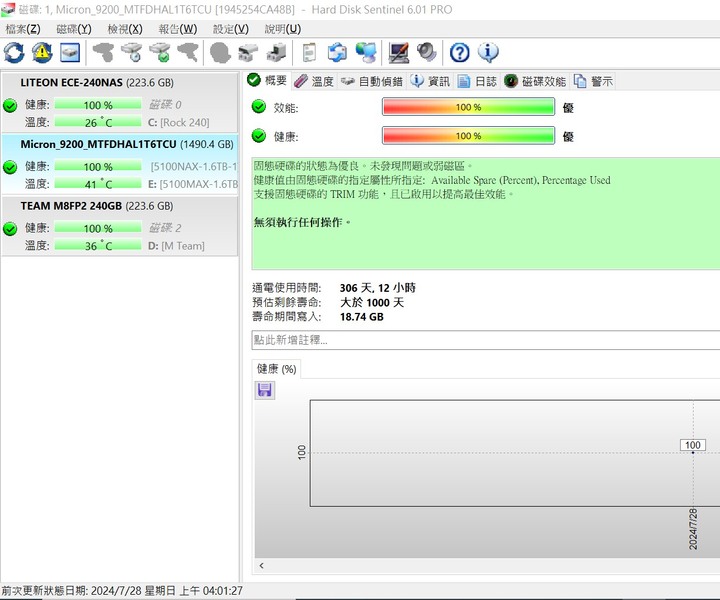720x600 pixels.
Task: Click green check icon next to 效能
Action: 259,107
